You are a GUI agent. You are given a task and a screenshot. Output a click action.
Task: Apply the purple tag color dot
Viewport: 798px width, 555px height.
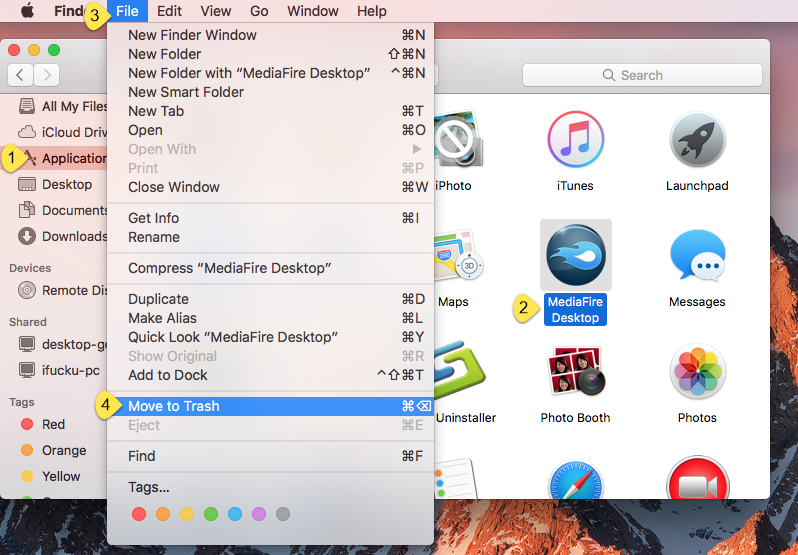pos(259,514)
